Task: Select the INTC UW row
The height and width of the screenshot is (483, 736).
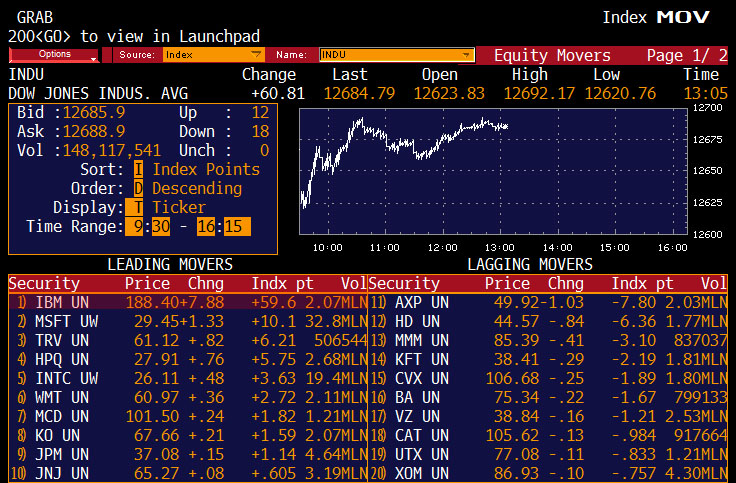Action: pos(188,378)
